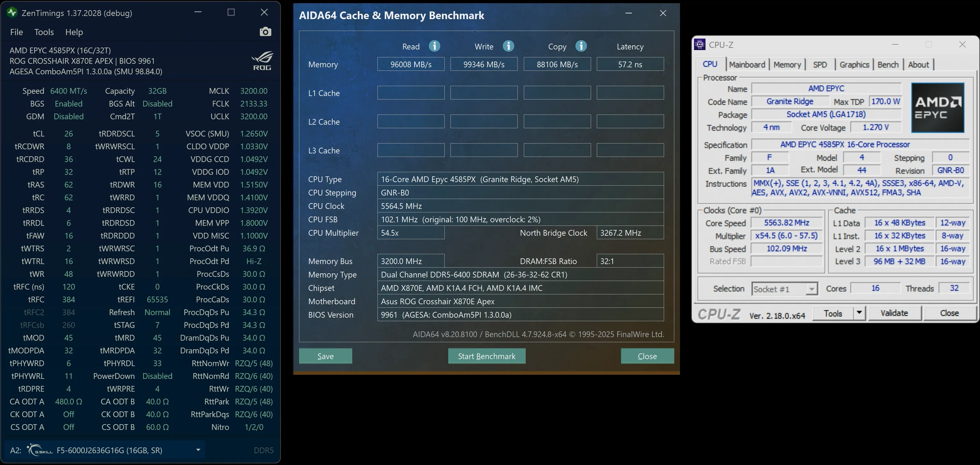Click the Memory Copy 88106 MB/s field
Screen dimensions: 980x465
[557, 64]
